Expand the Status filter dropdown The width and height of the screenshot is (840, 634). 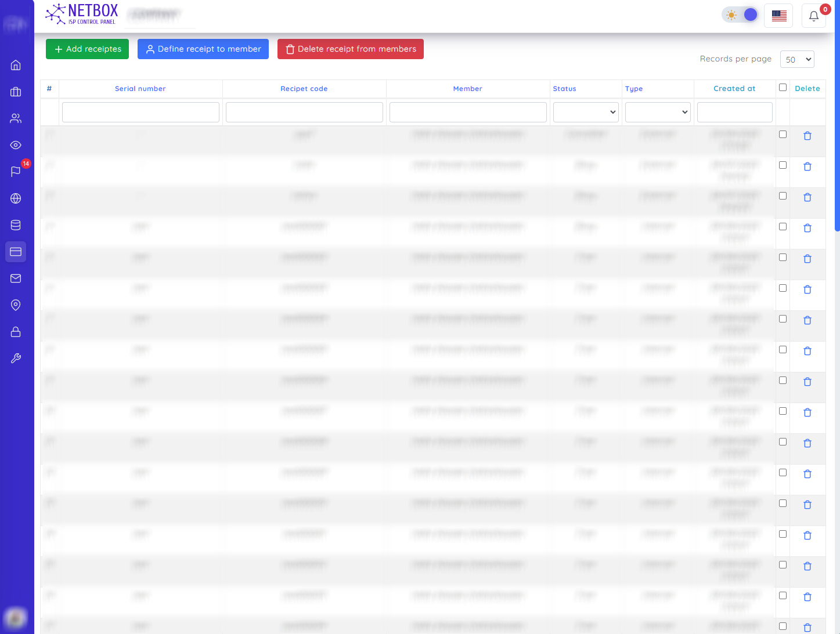coord(586,112)
